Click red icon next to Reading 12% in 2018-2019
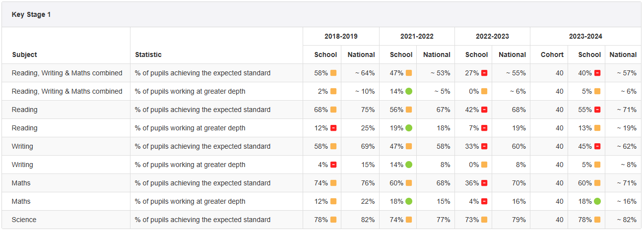 pyautogui.click(x=333, y=128)
